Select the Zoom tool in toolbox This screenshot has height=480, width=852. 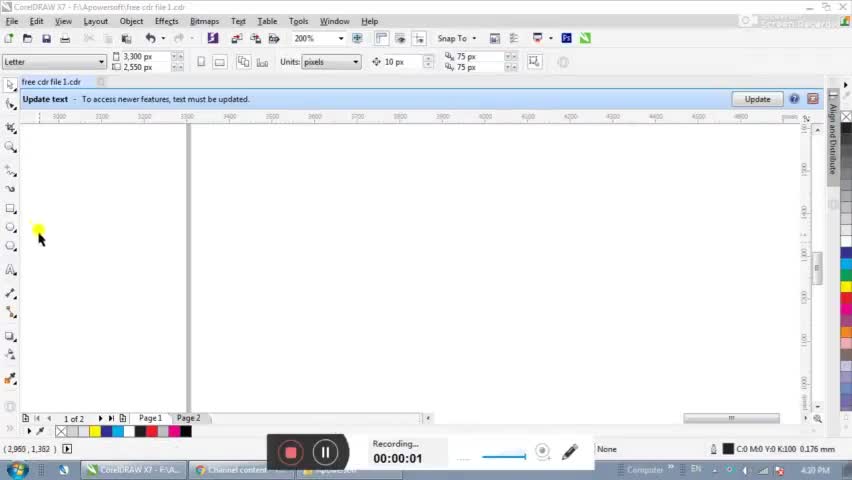[11, 147]
